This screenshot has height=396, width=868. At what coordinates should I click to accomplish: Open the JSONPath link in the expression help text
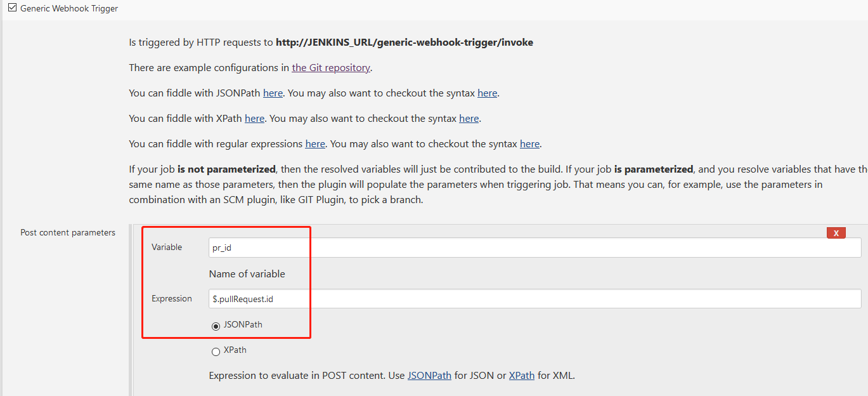point(429,375)
